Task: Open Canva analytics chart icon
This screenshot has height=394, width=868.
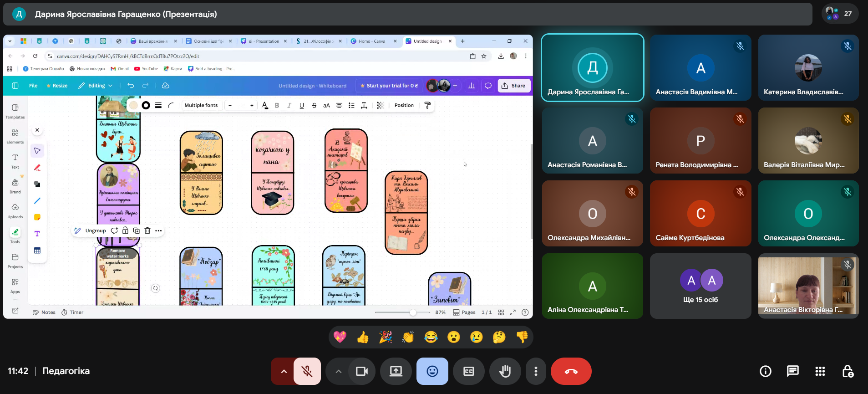Action: [472, 86]
